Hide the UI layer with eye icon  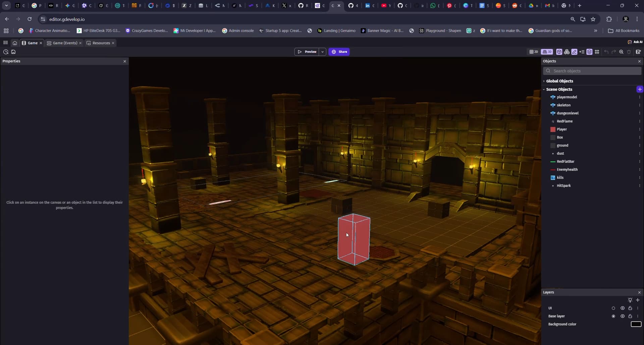[623, 308]
